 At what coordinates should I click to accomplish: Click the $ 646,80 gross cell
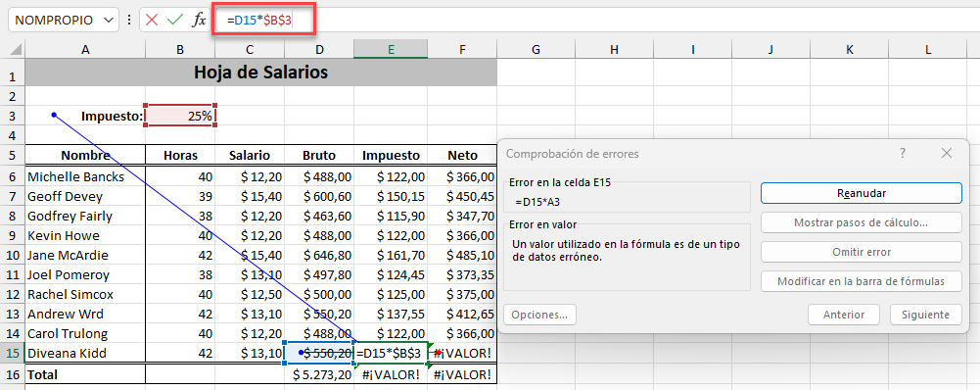tap(319, 256)
